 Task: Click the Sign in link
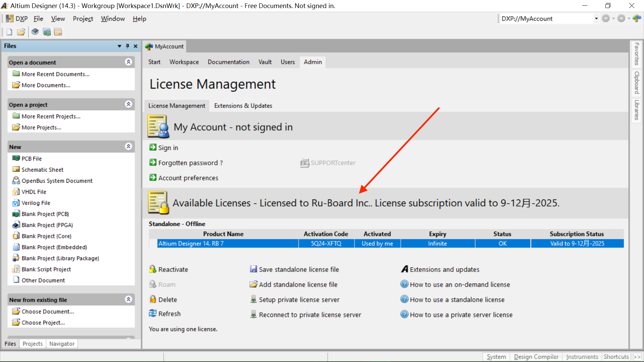click(x=168, y=147)
